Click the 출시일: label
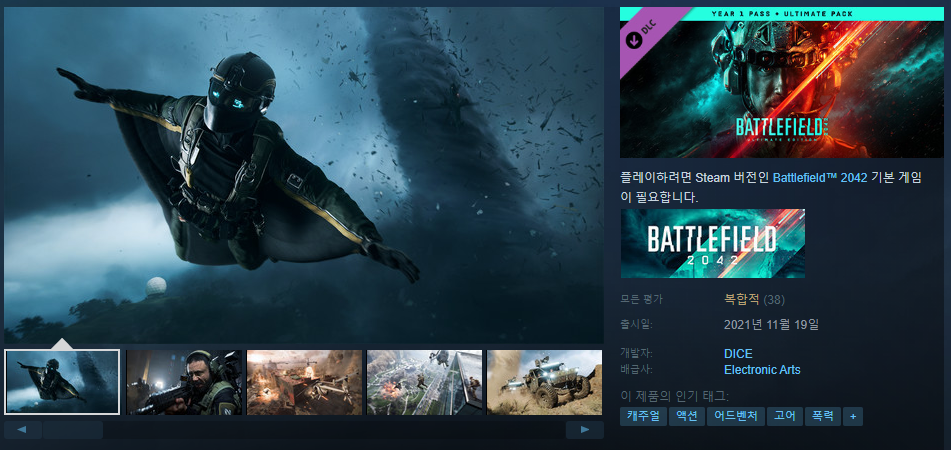The height and width of the screenshot is (450, 951). (x=637, y=323)
